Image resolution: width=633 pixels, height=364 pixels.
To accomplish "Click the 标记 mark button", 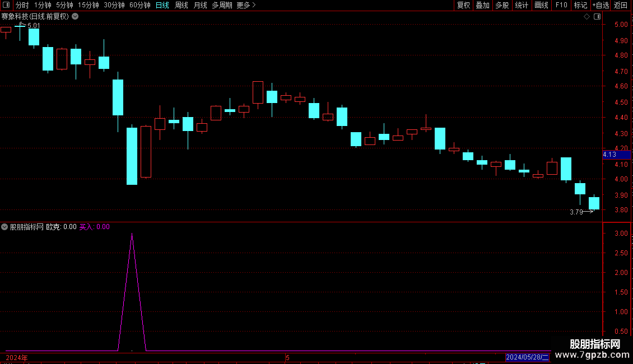I will (x=580, y=5).
